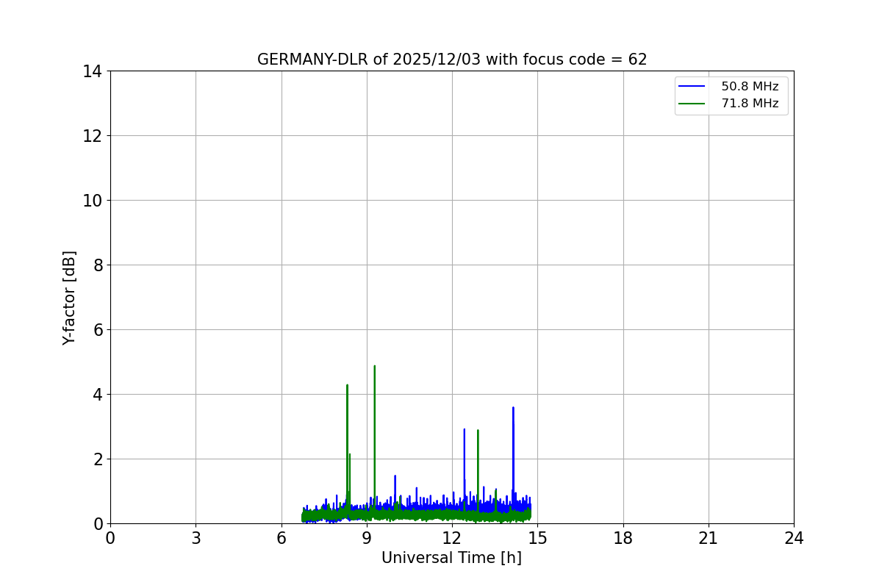Viewport: 882px width, 588px height.
Task: Click x-axis tick label '0'
Action: pos(110,538)
